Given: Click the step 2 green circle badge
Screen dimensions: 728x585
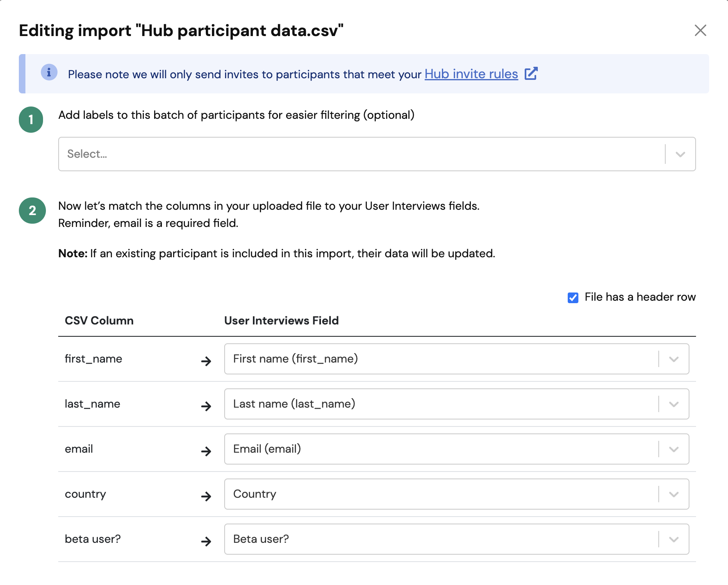Looking at the screenshot, I should coord(32,211).
